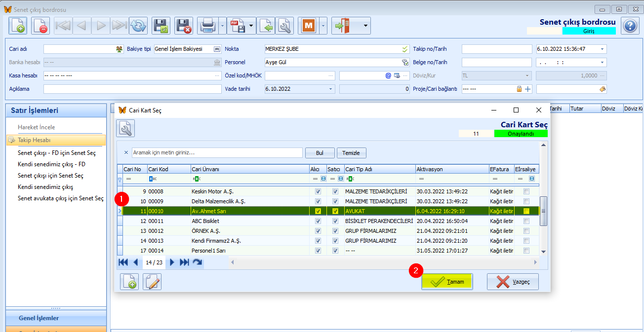
Task: Open the PDF export dropdown arrow
Action: (251, 26)
